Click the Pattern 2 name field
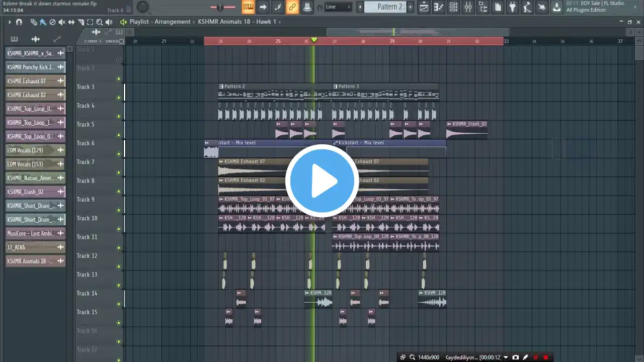 (385, 7)
